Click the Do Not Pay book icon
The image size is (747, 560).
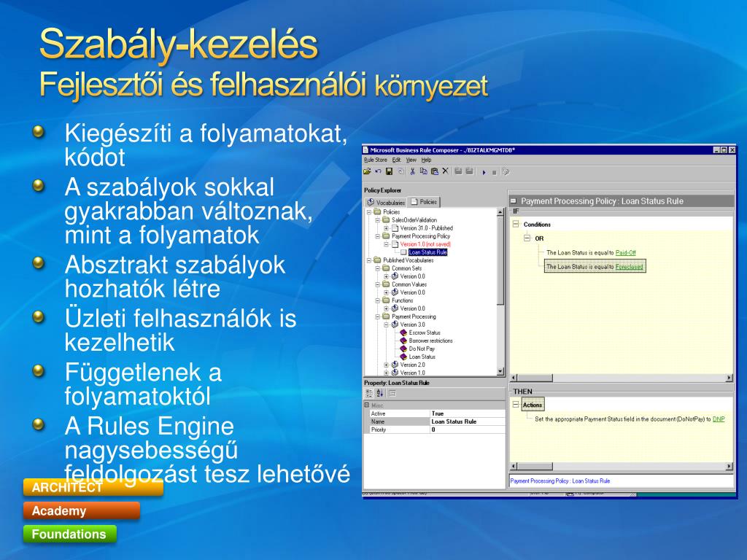403,349
